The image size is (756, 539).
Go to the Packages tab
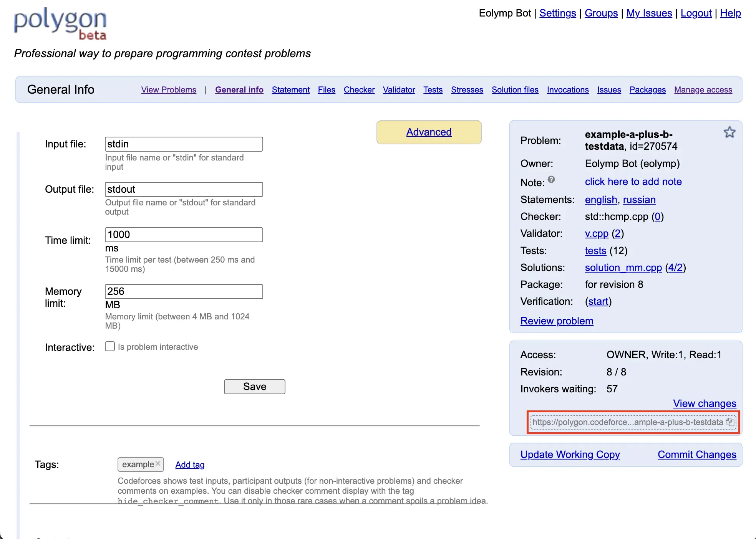647,90
